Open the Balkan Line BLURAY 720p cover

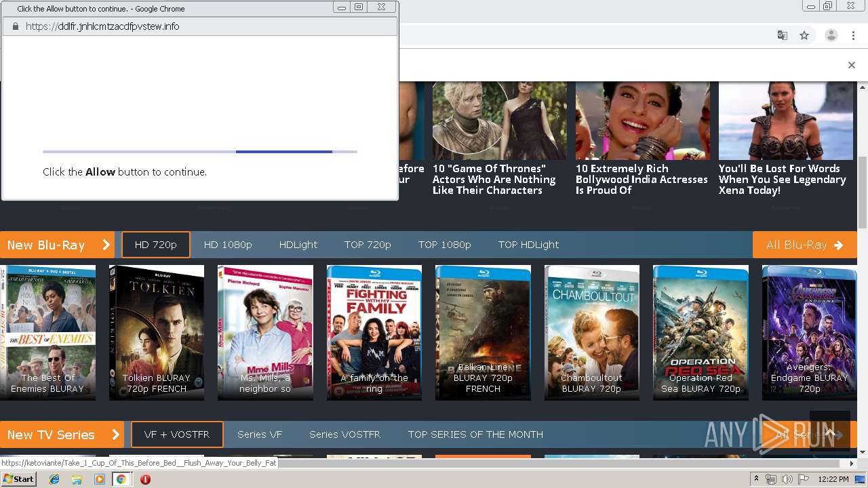(483, 332)
